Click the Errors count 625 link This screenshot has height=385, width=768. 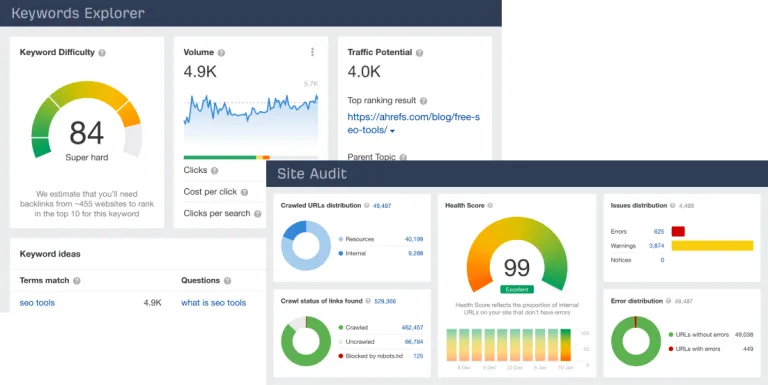659,232
